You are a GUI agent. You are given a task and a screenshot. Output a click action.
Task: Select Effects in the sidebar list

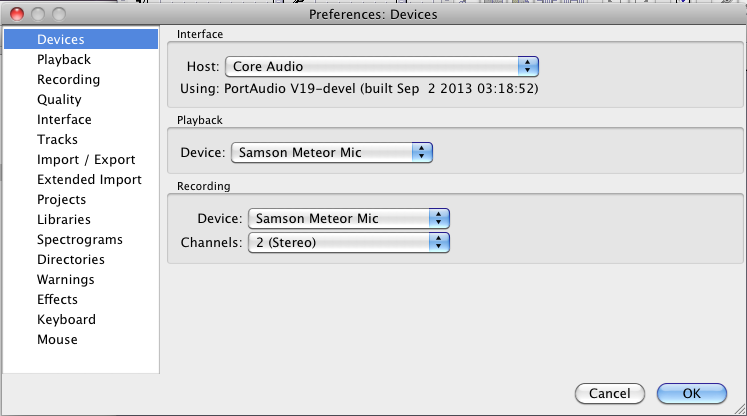pos(57,300)
